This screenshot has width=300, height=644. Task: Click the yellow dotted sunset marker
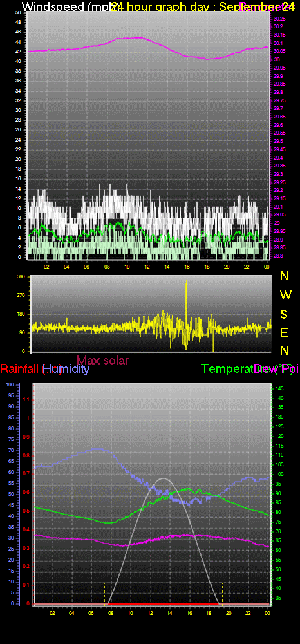223,594
